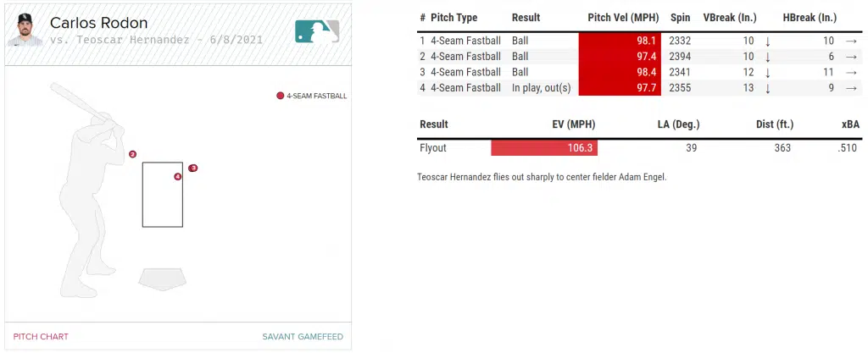The width and height of the screenshot is (868, 353).
Task: Click pitch marker number 3
Action: (193, 168)
